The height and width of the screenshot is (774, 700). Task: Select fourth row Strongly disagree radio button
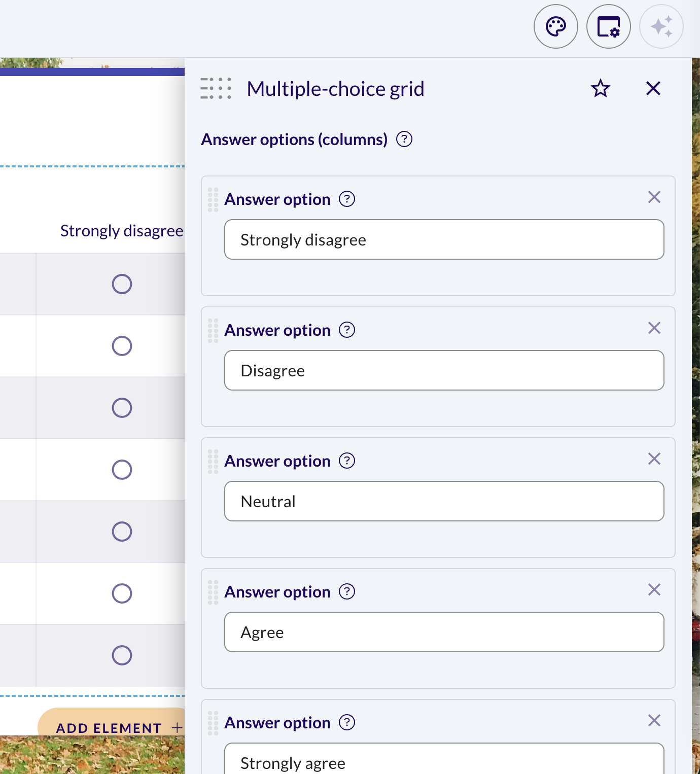[x=122, y=470]
